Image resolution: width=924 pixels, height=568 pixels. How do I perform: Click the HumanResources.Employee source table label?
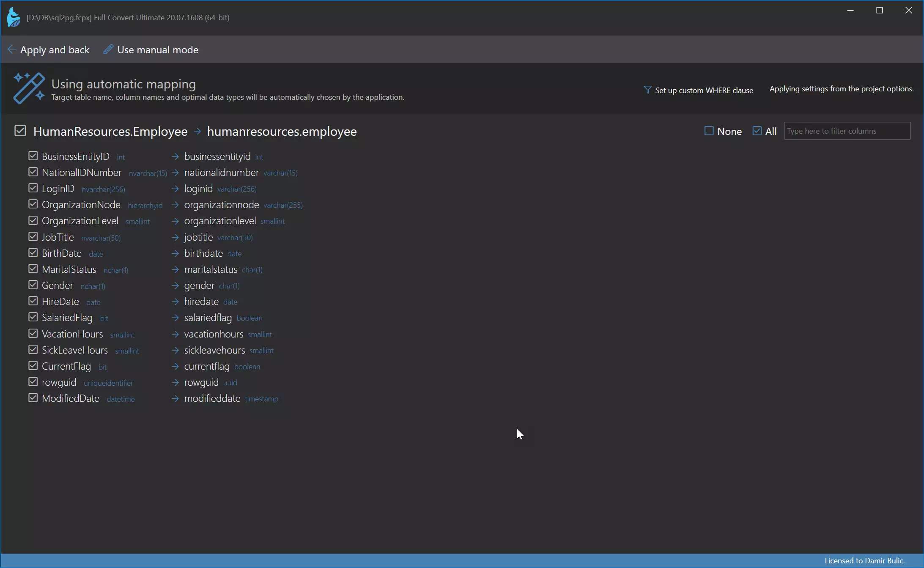[110, 131]
